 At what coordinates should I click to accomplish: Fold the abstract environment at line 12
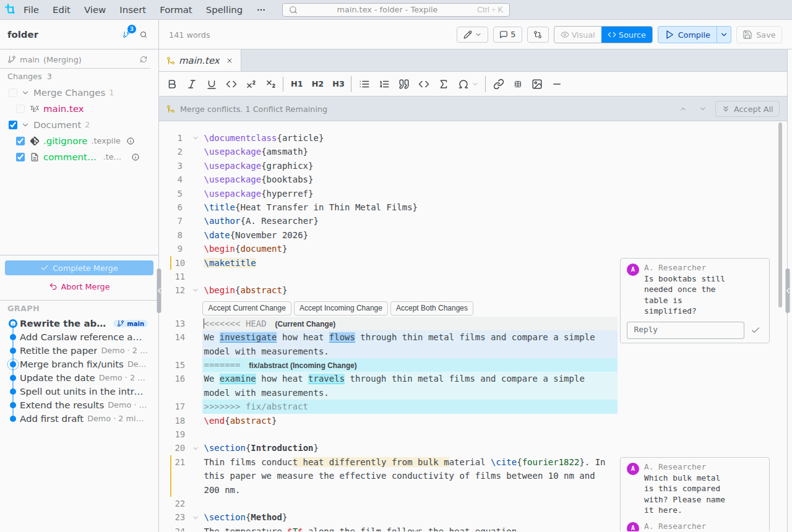196,290
